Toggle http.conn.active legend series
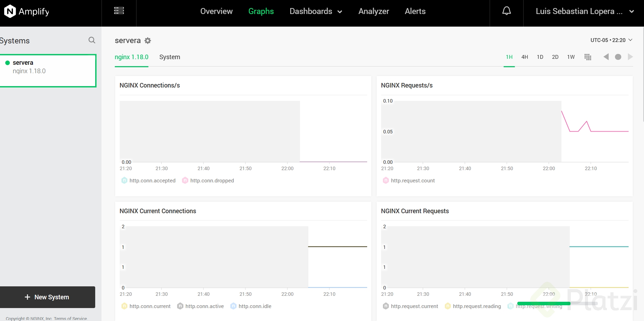Image resolution: width=644 pixels, height=321 pixels. point(201,306)
